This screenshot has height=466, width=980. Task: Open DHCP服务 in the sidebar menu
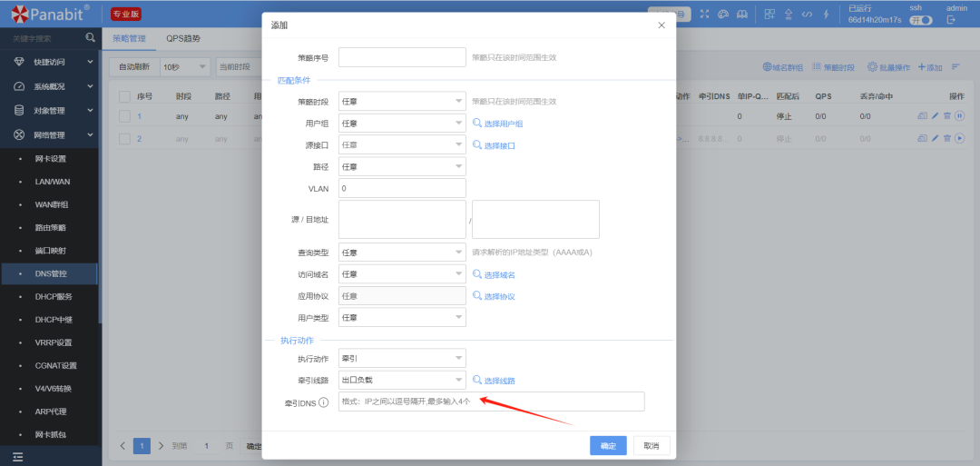[x=53, y=296]
